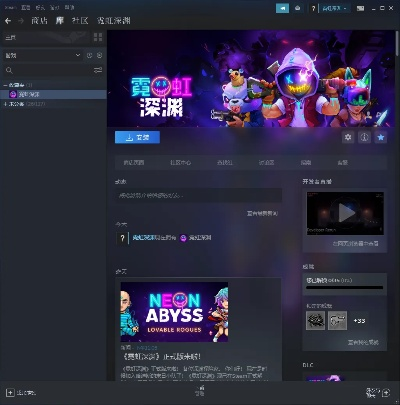Open the fourth top menu bar item
This screenshot has width=400, height=405.
pyautogui.click(x=54, y=7)
